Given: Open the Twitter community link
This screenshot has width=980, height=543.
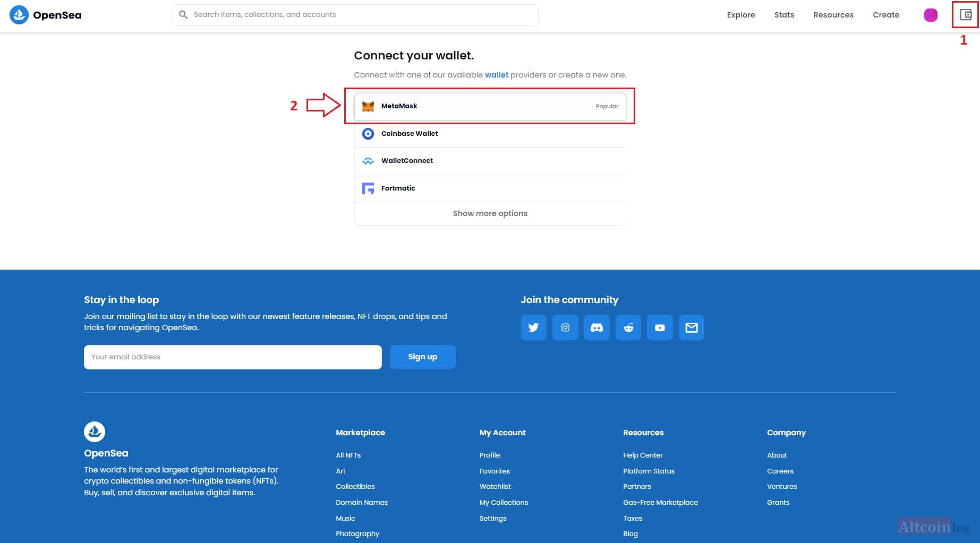Looking at the screenshot, I should (534, 327).
